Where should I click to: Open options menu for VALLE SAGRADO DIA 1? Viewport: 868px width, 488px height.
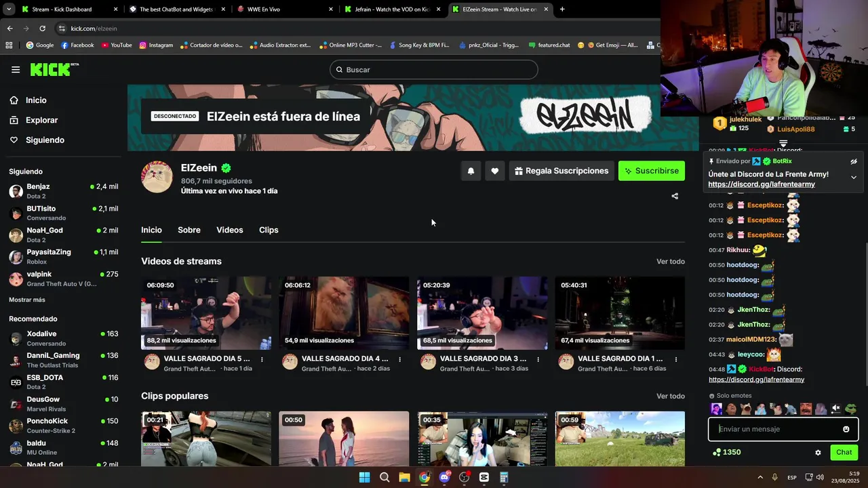click(676, 359)
